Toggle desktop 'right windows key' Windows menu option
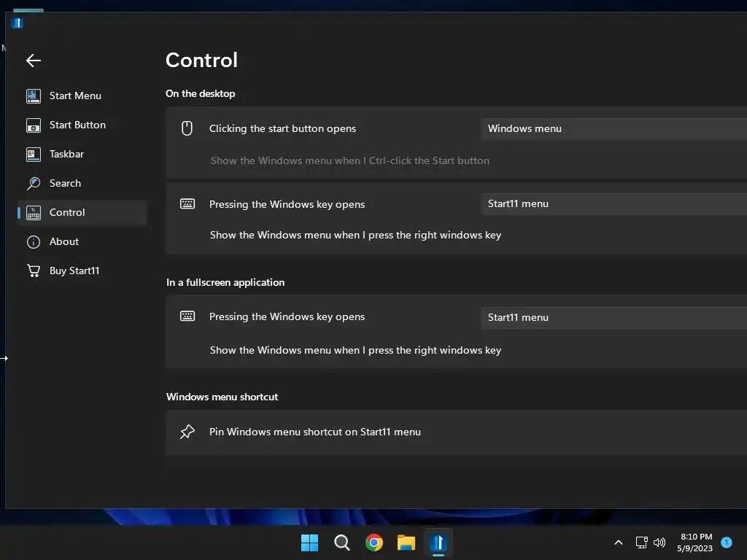 [355, 236]
